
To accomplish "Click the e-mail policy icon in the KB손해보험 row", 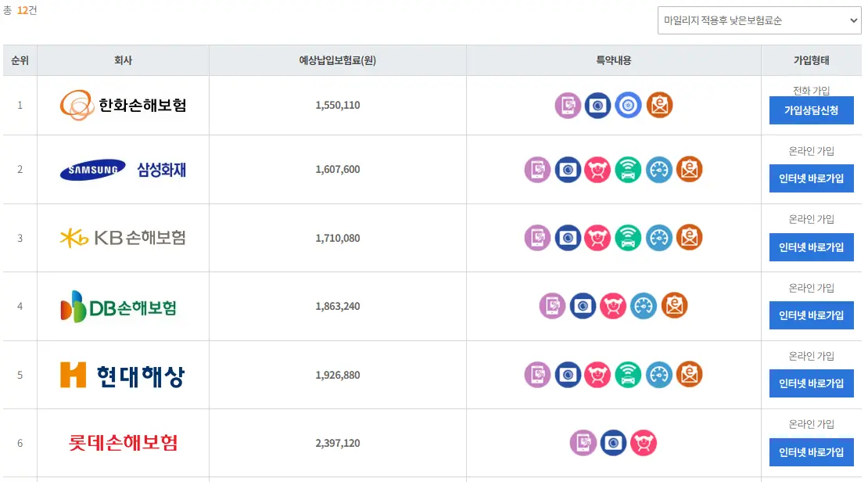I will pyautogui.click(x=689, y=238).
